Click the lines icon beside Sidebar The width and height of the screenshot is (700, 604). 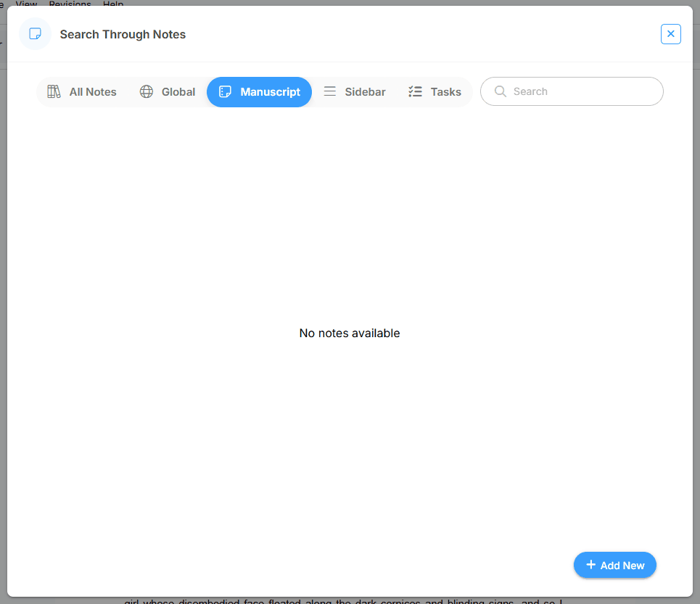click(x=330, y=92)
